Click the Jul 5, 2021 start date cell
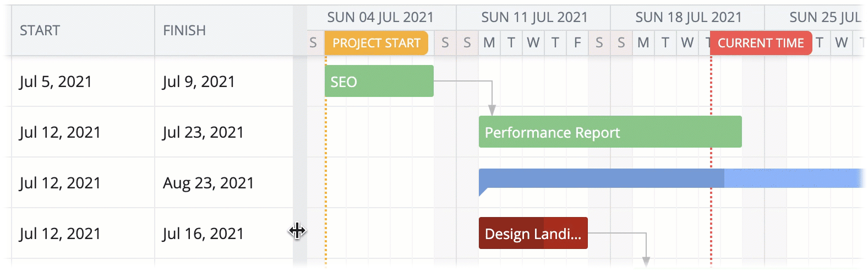The image size is (868, 271). pos(56,82)
